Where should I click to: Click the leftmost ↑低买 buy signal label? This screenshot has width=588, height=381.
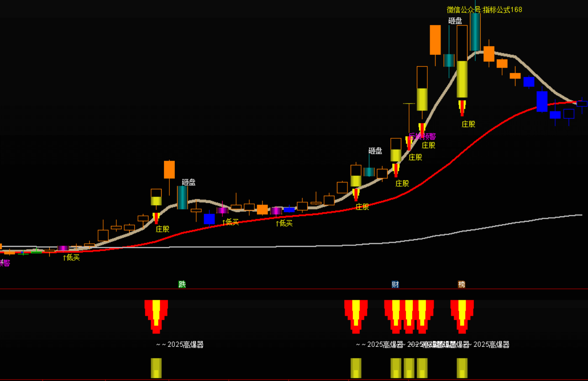[71, 257]
